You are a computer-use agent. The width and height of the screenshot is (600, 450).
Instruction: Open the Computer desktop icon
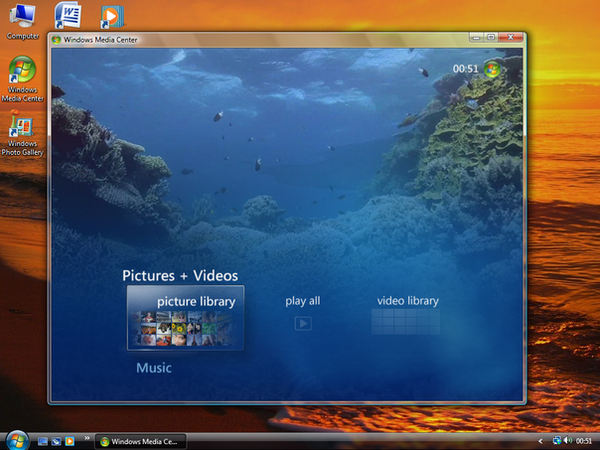23,21
